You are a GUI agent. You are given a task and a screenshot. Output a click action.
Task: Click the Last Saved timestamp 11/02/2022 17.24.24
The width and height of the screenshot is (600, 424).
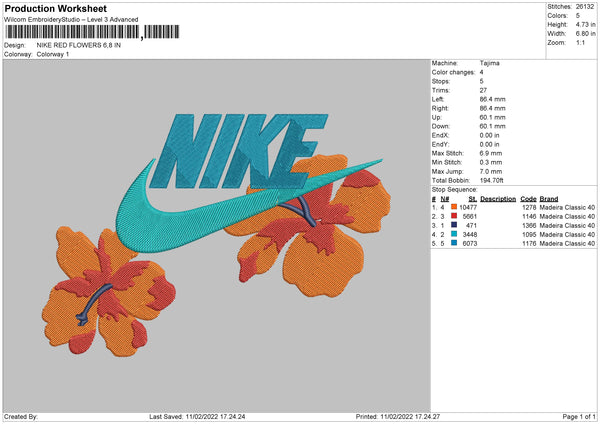(x=215, y=417)
